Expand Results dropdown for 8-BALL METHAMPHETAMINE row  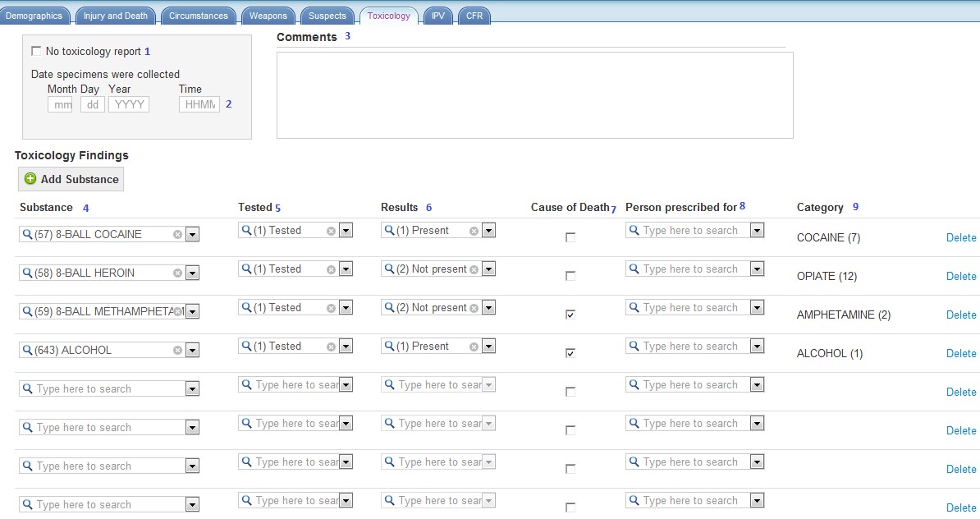tap(488, 309)
